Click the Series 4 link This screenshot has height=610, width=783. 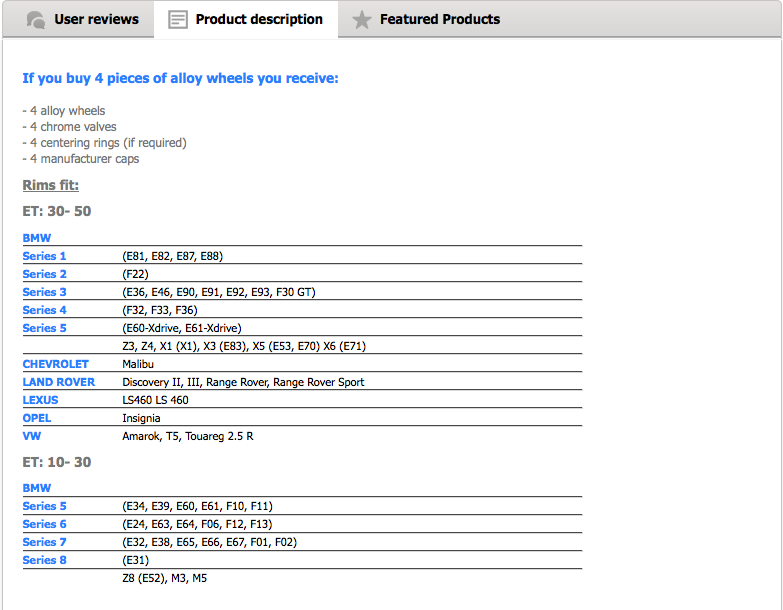(x=44, y=310)
